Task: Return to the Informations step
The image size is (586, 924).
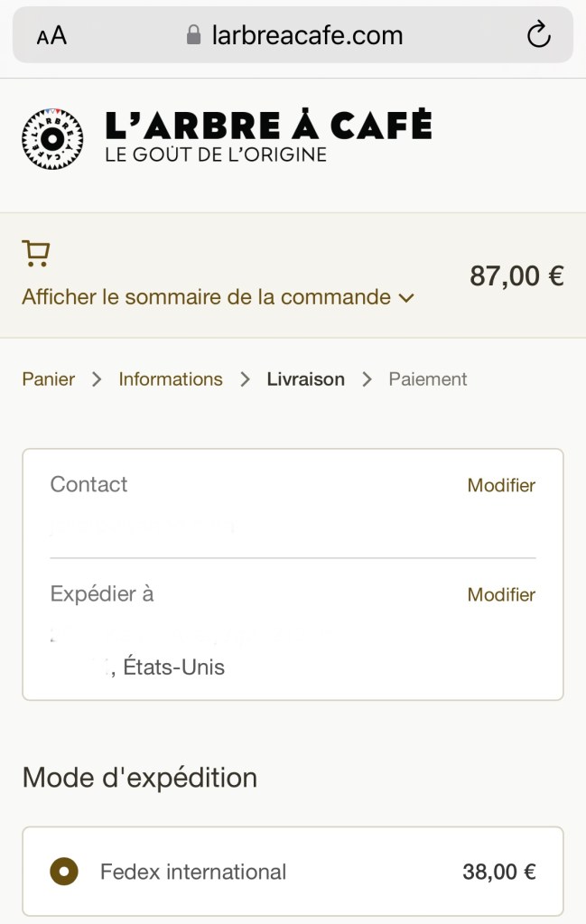Action: (171, 379)
